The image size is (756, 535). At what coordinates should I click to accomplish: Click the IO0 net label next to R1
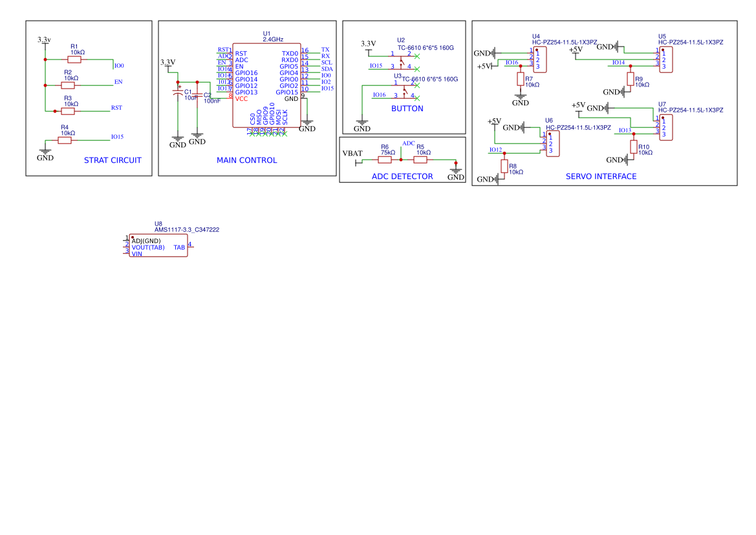point(119,66)
